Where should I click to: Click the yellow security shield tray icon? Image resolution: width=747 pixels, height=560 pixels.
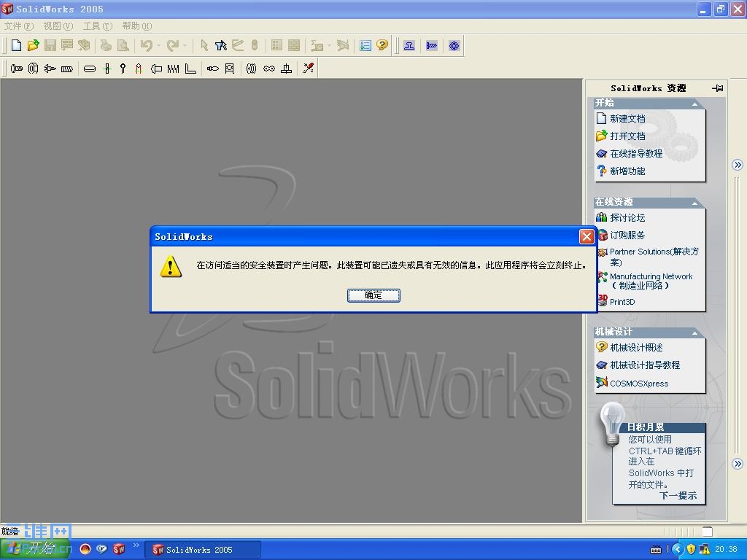691,550
